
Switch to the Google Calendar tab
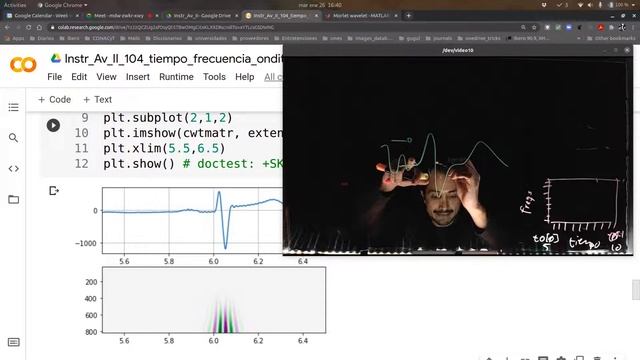(x=41, y=16)
